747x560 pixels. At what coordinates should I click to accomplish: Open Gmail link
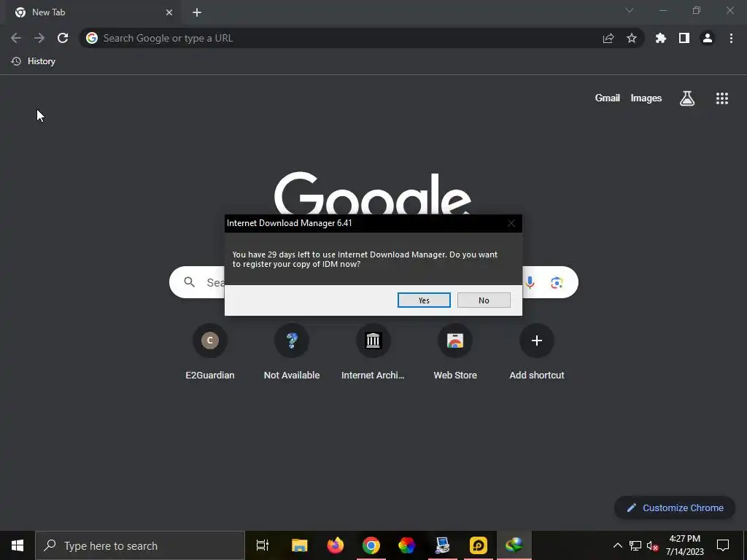coord(608,98)
